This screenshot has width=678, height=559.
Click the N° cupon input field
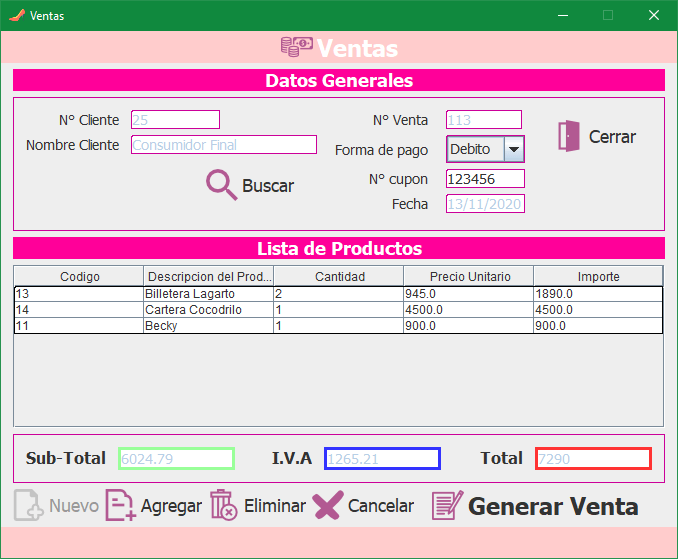(485, 179)
